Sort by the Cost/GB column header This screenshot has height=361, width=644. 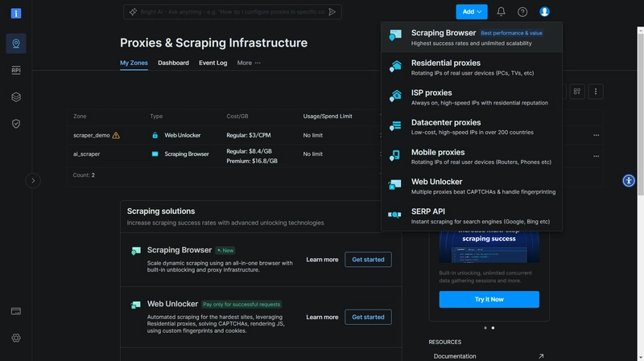pyautogui.click(x=237, y=117)
